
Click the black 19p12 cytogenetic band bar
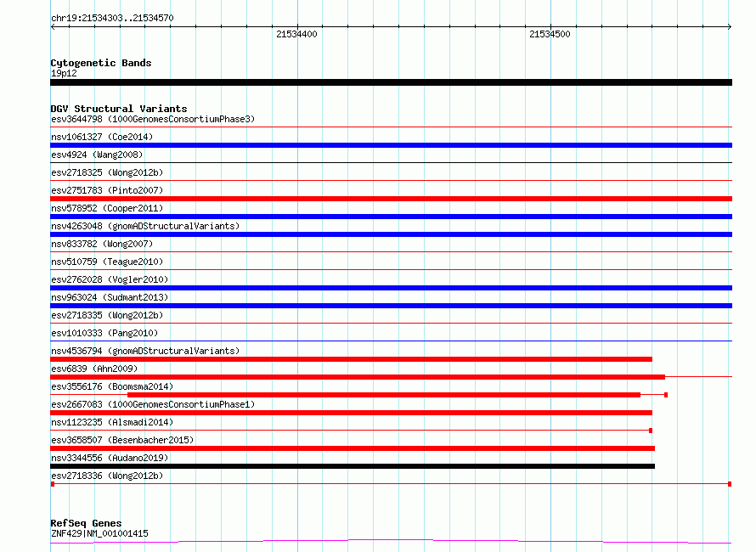click(x=391, y=82)
